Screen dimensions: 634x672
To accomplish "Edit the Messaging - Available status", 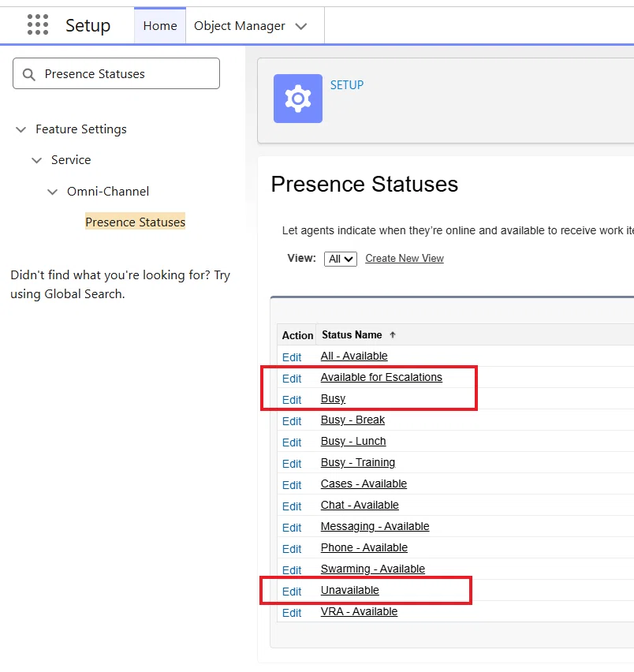I will click(292, 528).
